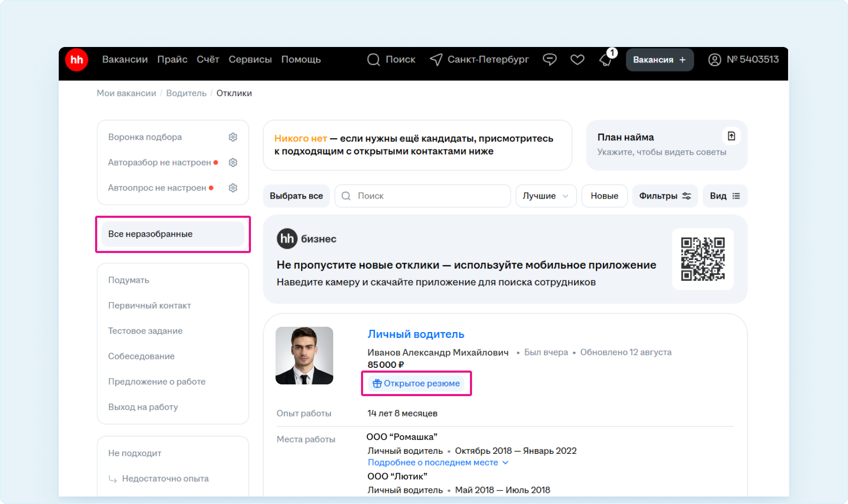
Task: Open notifications bell icon
Action: (x=606, y=60)
